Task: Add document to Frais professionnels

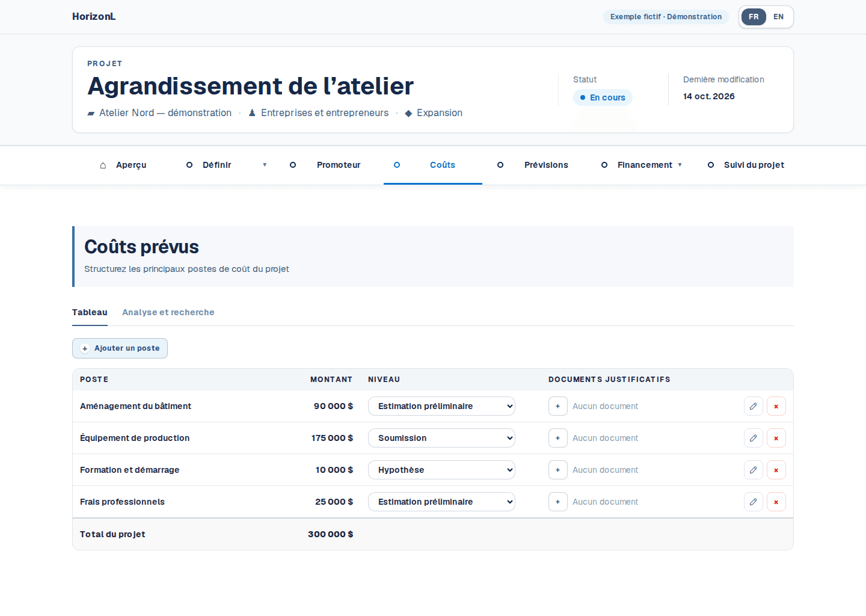Action: [558, 502]
